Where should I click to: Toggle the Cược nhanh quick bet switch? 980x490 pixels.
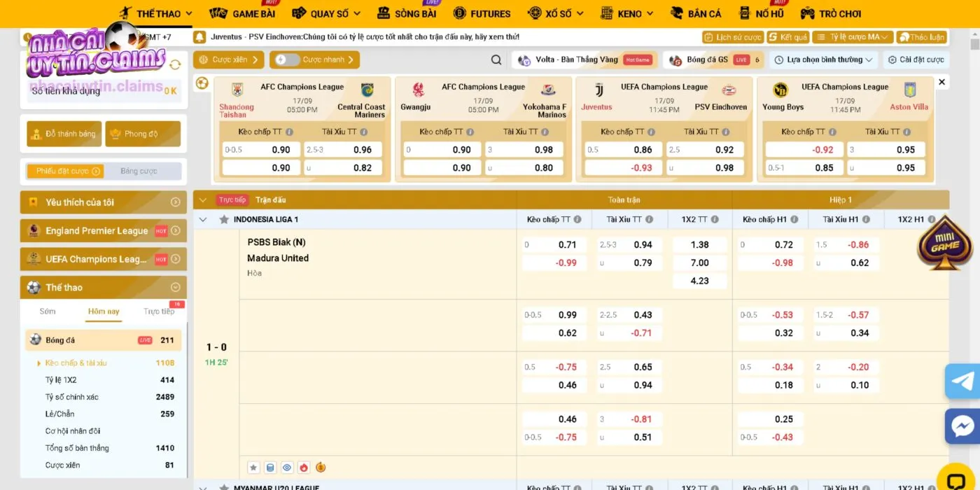[x=287, y=60]
